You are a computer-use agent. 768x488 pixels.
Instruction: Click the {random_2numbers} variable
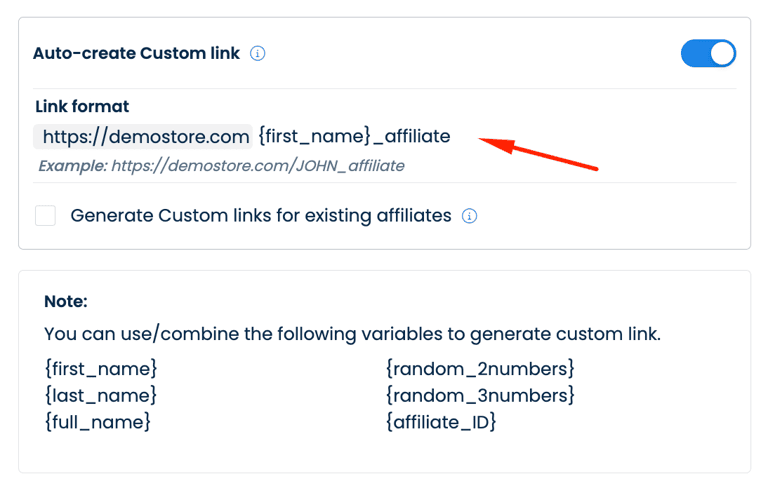click(x=480, y=369)
